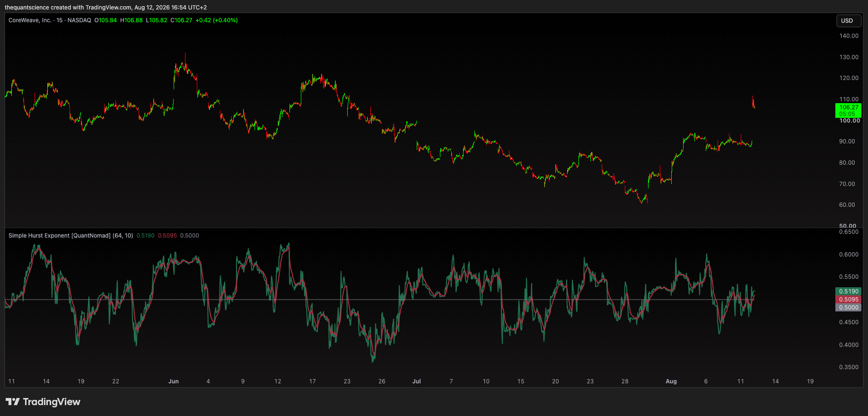Viewport: 868px width, 416px height.
Task: Click the 140.00 price axis label
Action: (x=849, y=36)
